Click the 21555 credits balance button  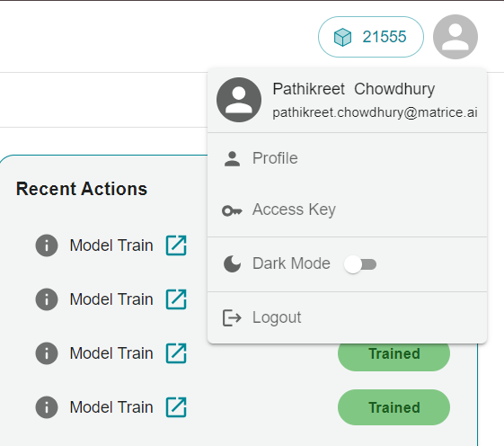[x=371, y=37]
